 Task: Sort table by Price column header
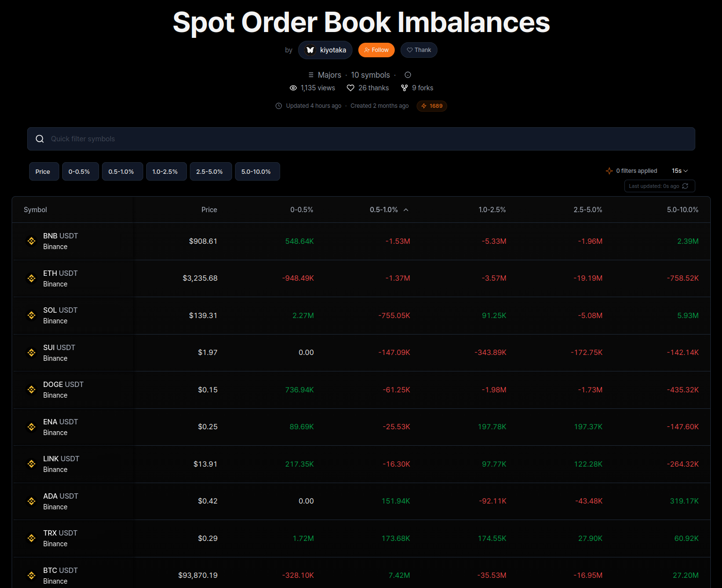(209, 210)
